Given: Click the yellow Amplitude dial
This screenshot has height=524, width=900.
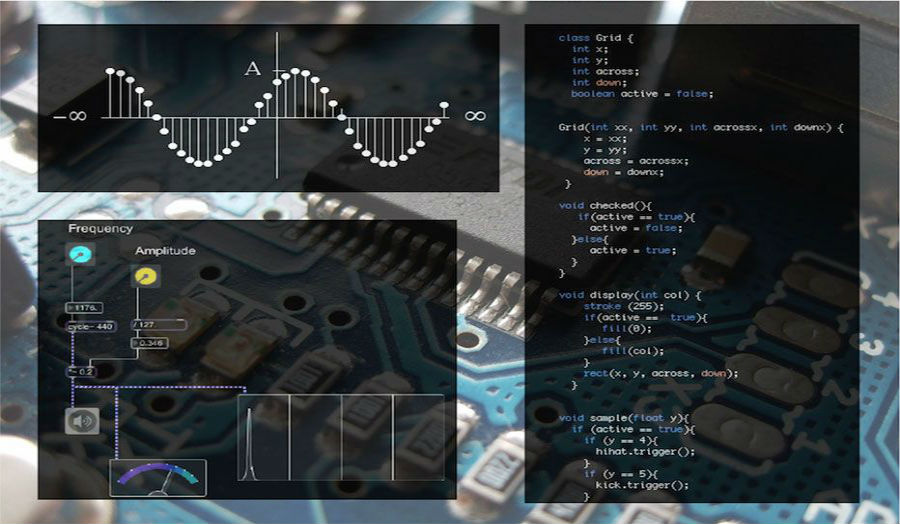Looking at the screenshot, I should [145, 276].
